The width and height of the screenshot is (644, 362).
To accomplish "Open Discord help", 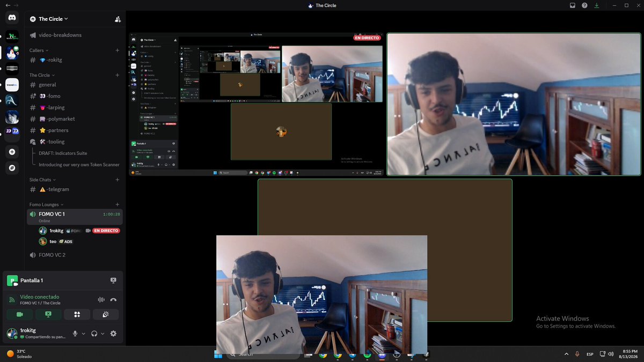I will pos(584,5).
